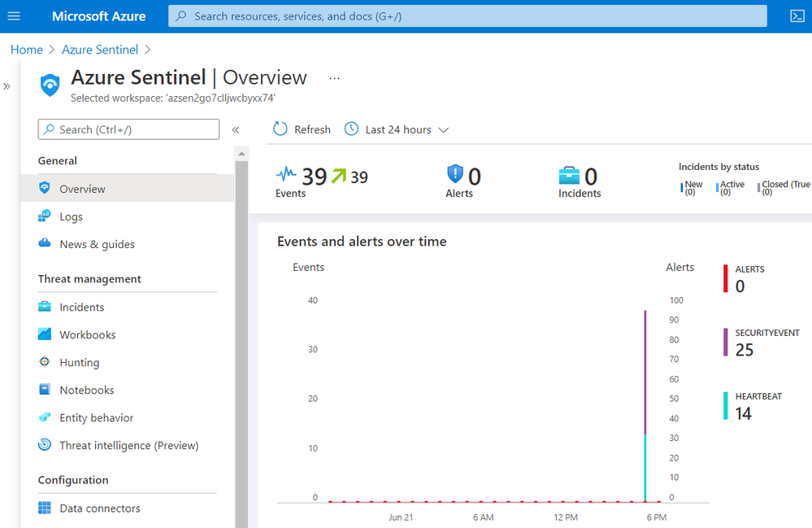This screenshot has height=528, width=812.
Task: Launch Cloud Shell from the top bar
Action: [797, 16]
